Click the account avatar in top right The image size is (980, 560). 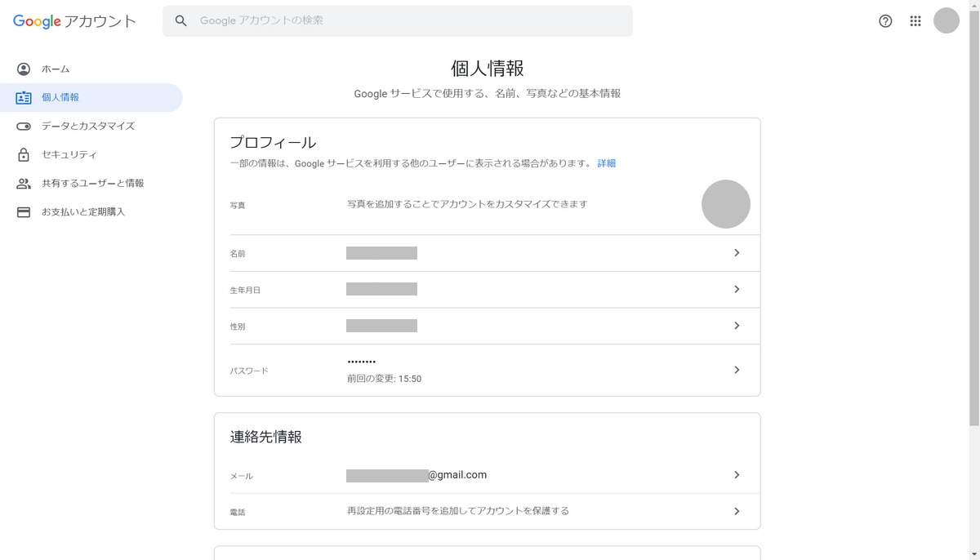pyautogui.click(x=947, y=21)
